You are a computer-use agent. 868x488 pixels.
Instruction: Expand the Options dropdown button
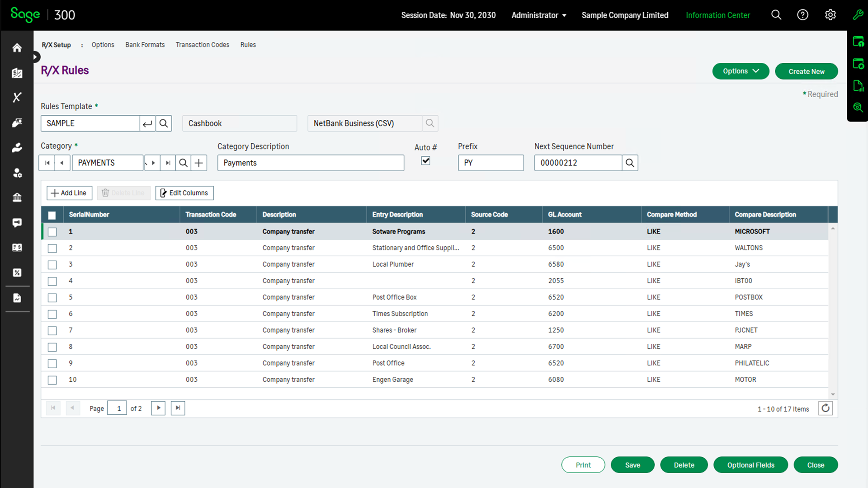pyautogui.click(x=741, y=71)
